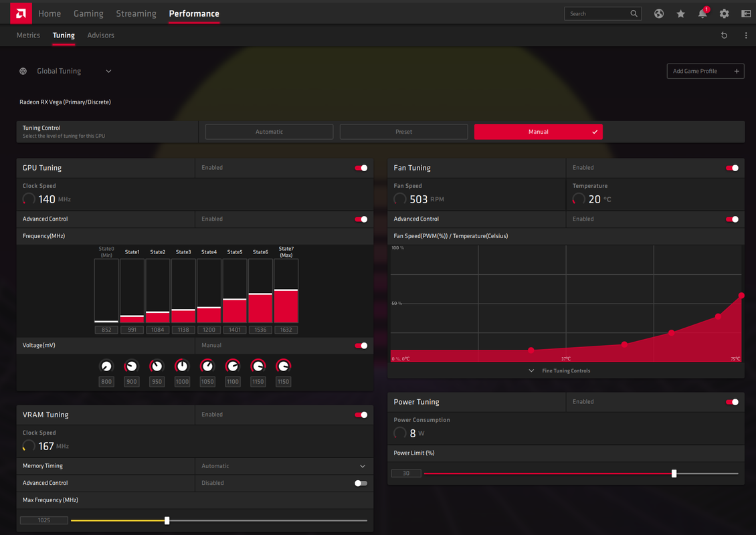
Task: Toggle VRAM Tuning enabled switch
Action: coord(361,415)
